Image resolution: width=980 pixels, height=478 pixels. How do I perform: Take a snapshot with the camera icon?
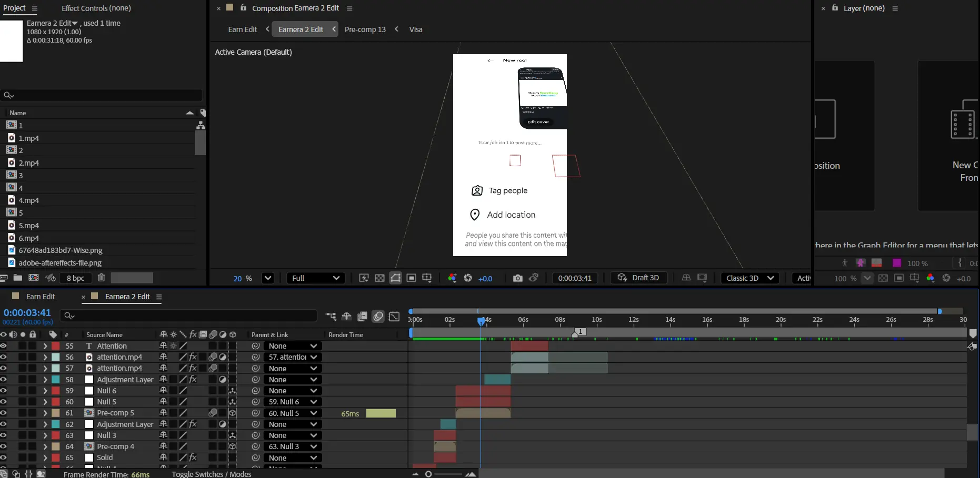[517, 278]
